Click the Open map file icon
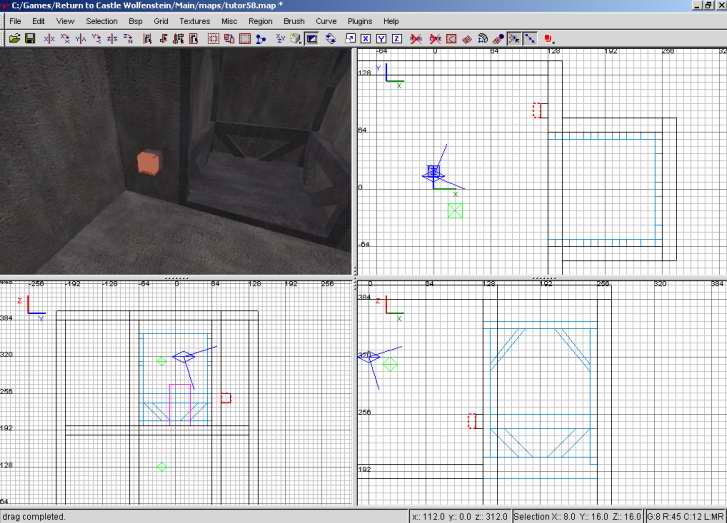This screenshot has height=523, width=727. [14, 39]
